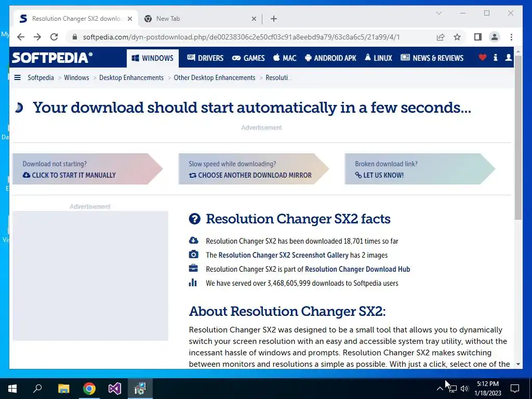The height and width of the screenshot is (399, 532).
Task: Click the page vertical scrollbar
Action: (x=518, y=137)
